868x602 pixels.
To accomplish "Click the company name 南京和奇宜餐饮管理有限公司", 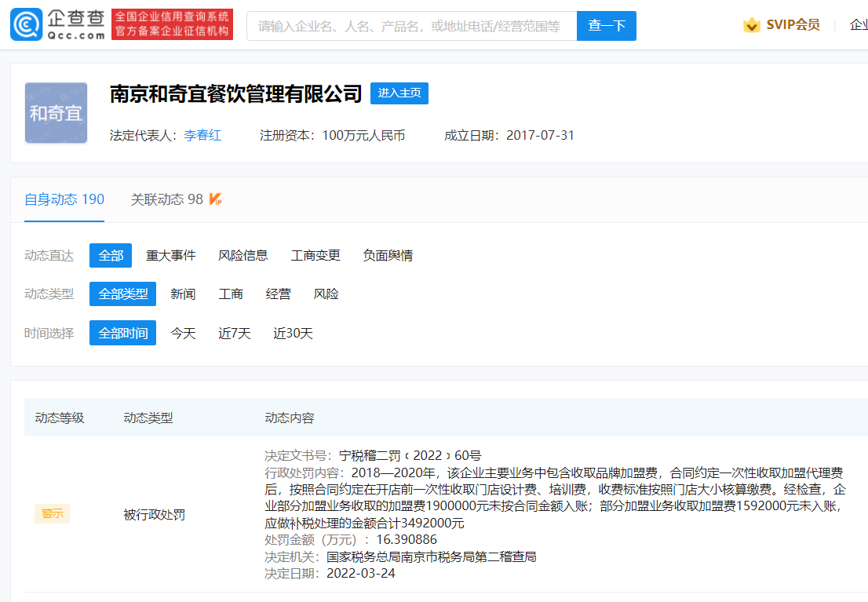I will pos(235,93).
